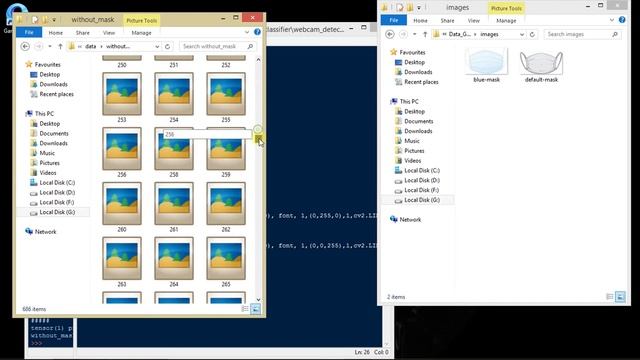Open Pictures in without_mask navigation pane

tap(49, 162)
